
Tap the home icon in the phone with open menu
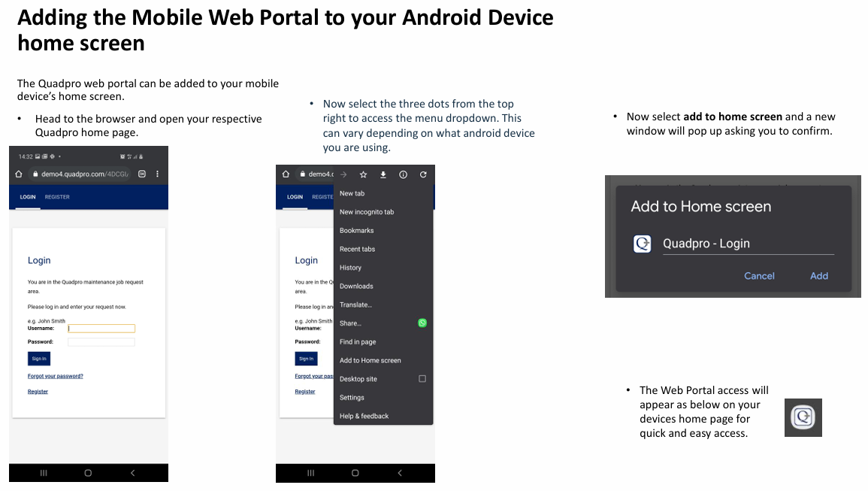[286, 174]
